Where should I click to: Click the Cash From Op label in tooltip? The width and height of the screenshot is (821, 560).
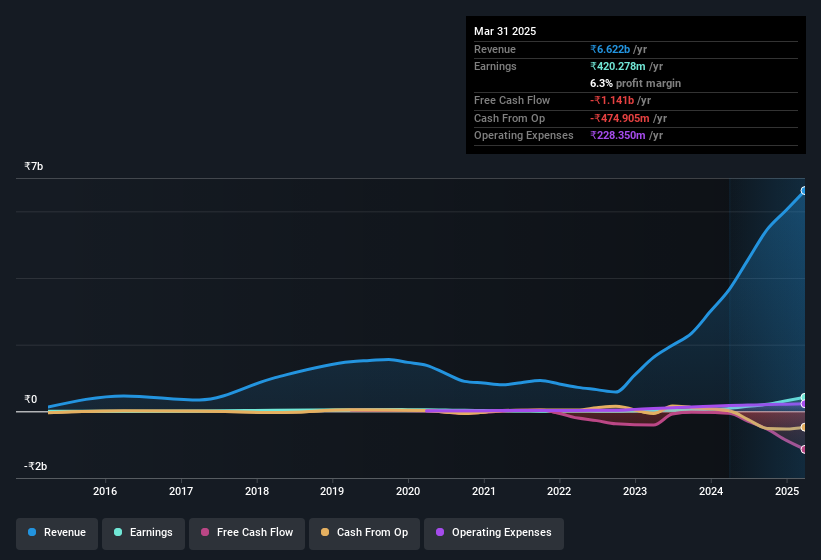coord(509,118)
